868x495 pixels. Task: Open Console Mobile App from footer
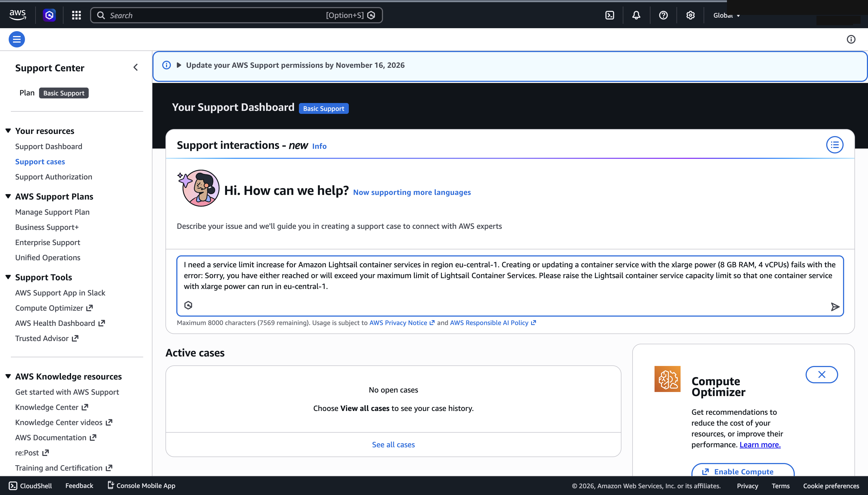(x=141, y=486)
